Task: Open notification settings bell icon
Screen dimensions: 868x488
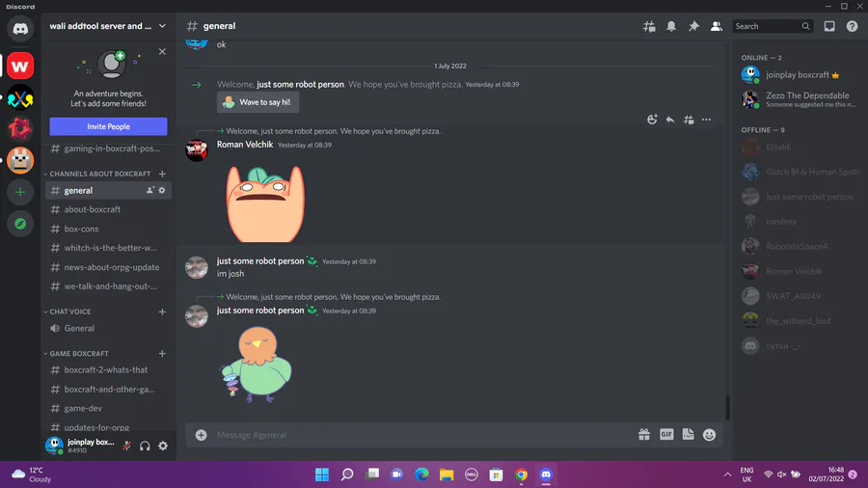Action: (x=671, y=26)
